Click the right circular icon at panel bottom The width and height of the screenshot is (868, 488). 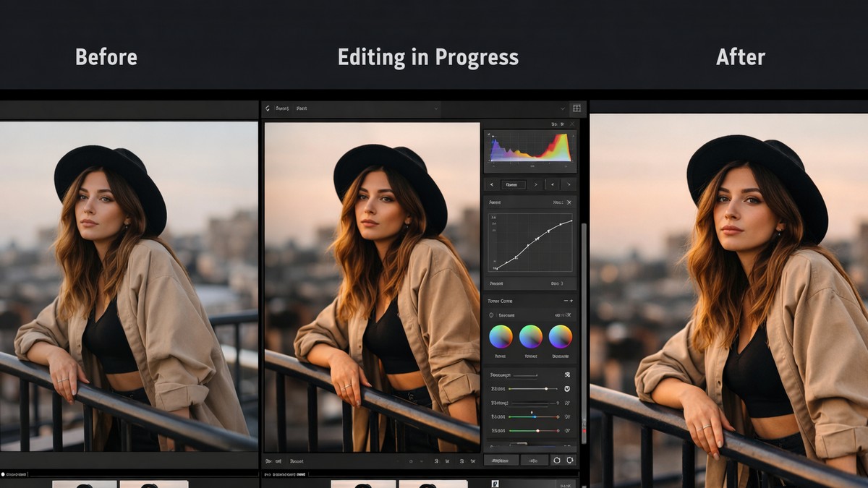point(570,460)
